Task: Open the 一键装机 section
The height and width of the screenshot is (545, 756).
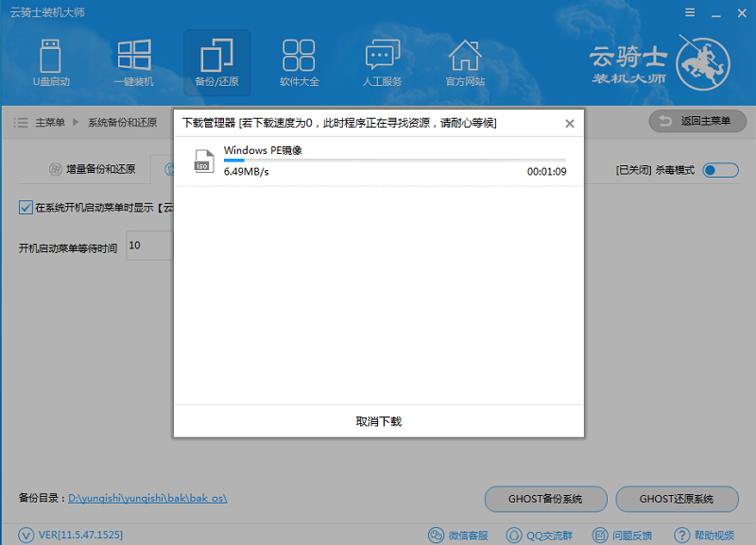Action: [134, 62]
